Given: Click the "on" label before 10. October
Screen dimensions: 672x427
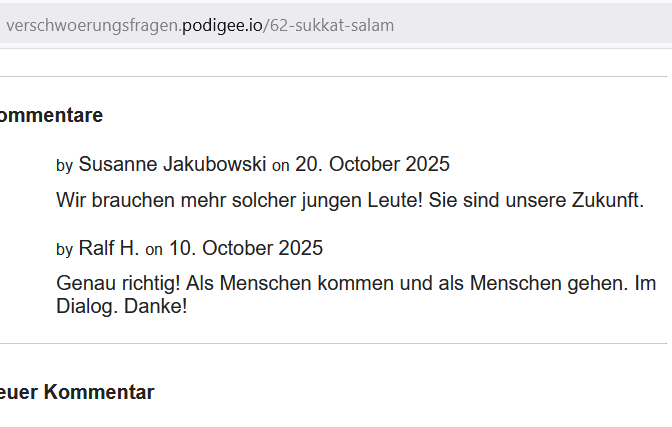Looking at the screenshot, I should (x=154, y=250).
